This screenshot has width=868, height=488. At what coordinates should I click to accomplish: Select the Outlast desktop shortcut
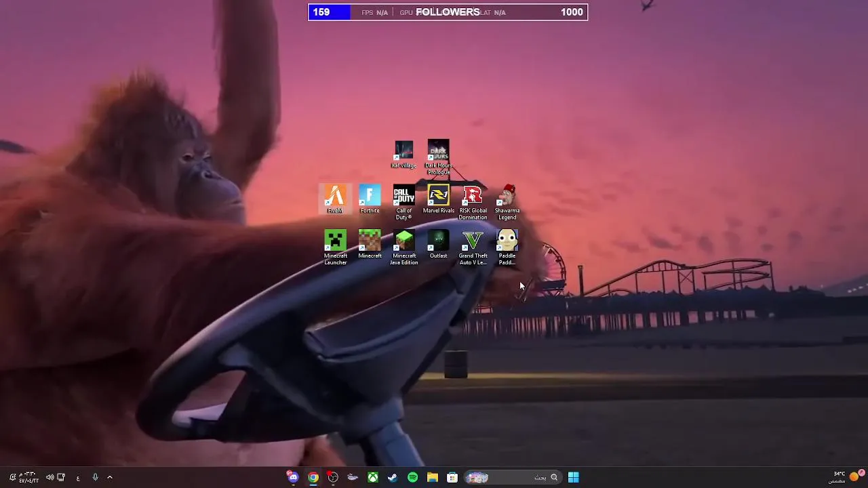click(x=438, y=245)
